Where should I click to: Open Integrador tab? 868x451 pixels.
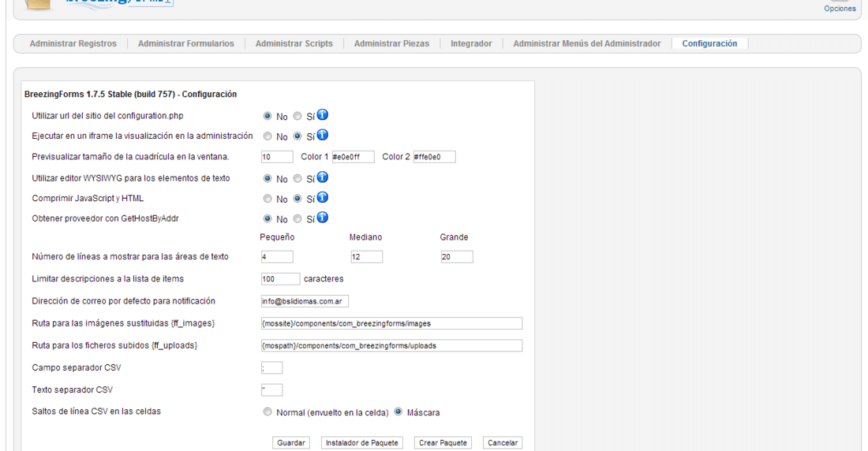(471, 43)
